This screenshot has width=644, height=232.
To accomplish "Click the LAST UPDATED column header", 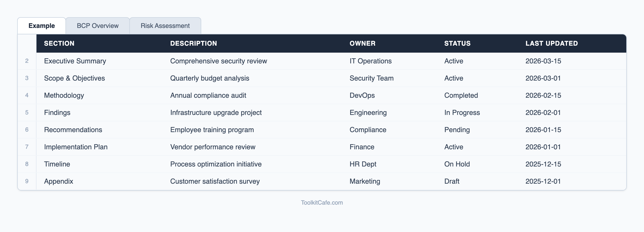I will pos(551,44).
